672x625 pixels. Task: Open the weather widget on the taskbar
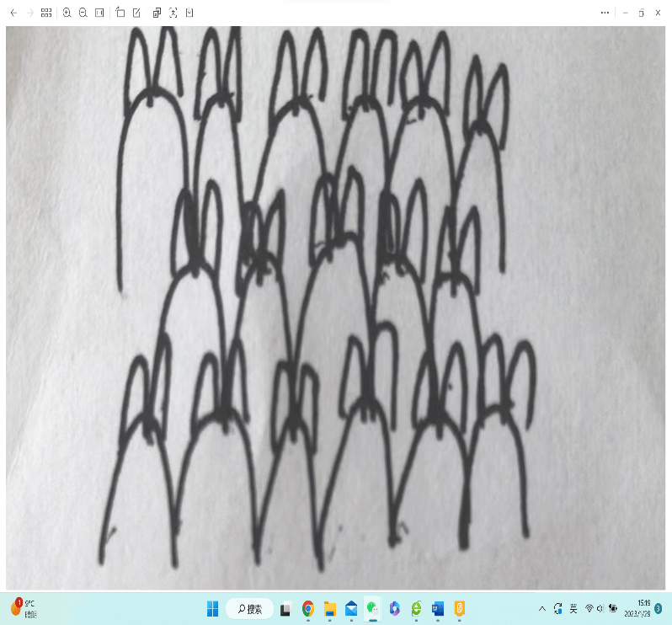click(x=21, y=607)
